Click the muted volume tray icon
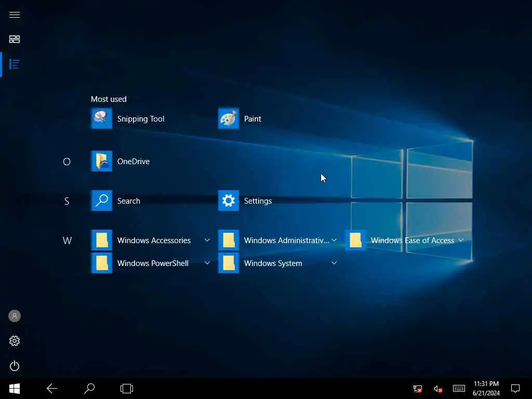Viewport: 532px width, 399px height. click(x=438, y=389)
